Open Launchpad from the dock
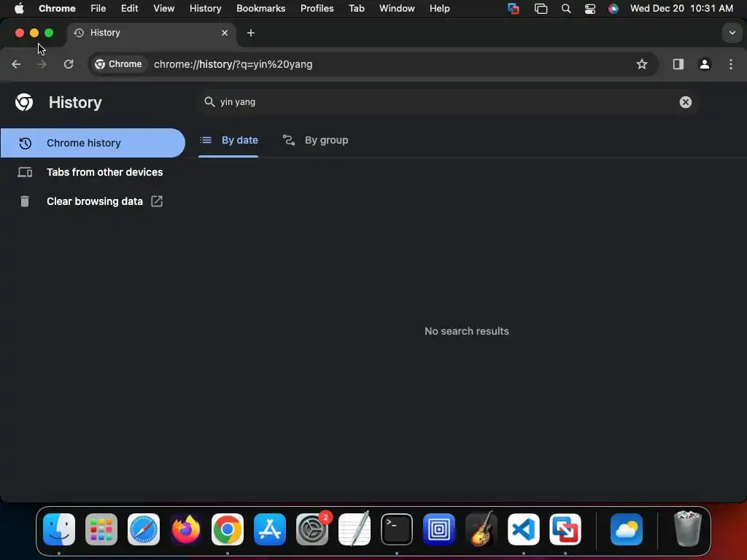 (101, 529)
